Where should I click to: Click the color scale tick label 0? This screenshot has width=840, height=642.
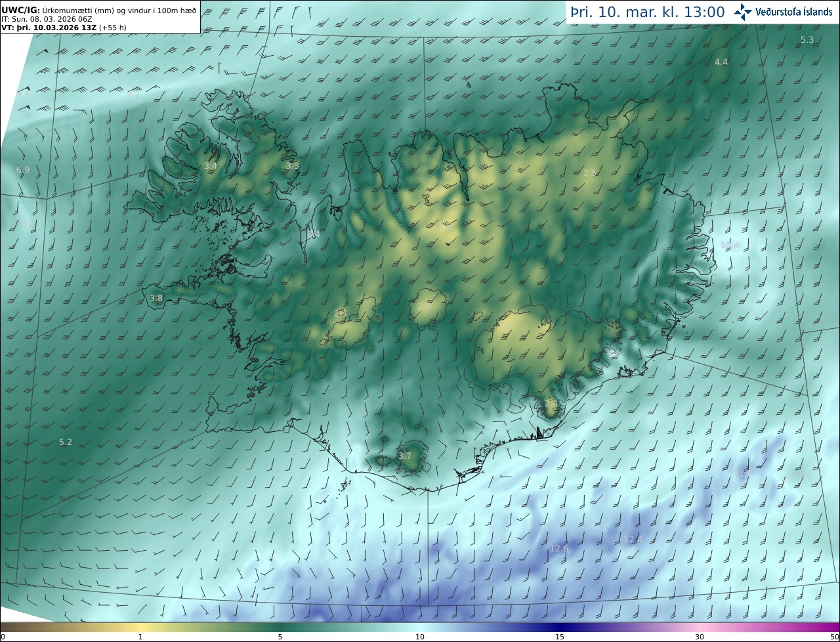click(x=3, y=637)
